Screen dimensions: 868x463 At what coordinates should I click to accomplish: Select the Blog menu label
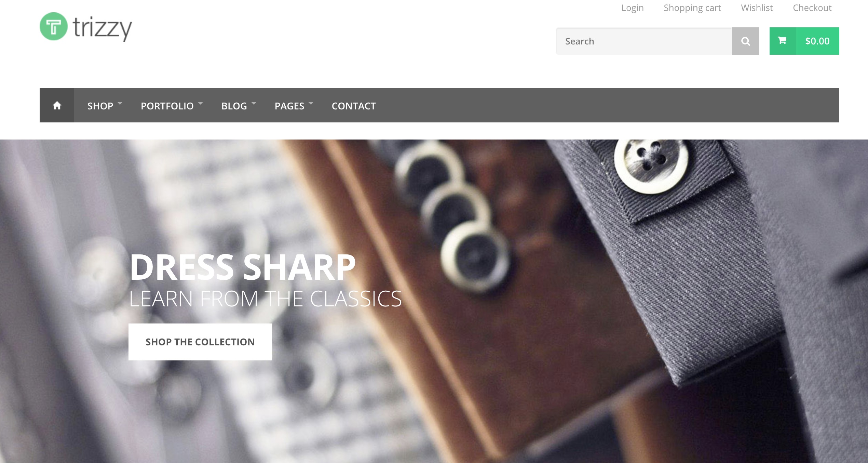(234, 106)
